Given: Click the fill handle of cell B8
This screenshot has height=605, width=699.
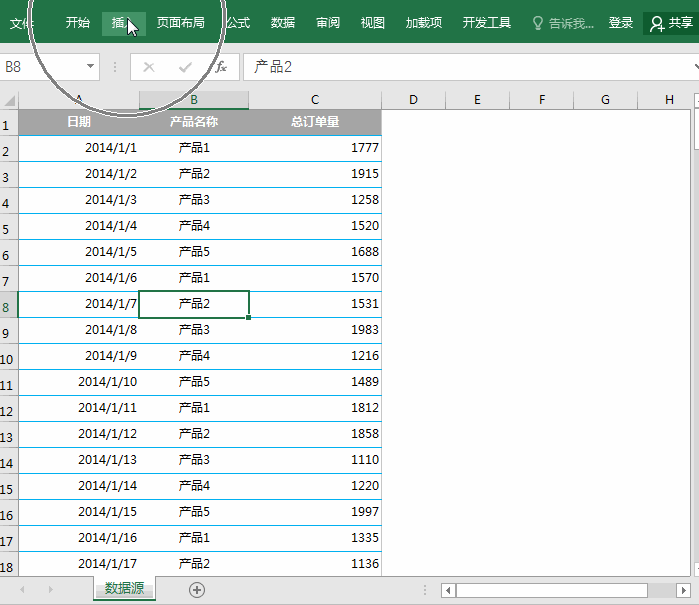Looking at the screenshot, I should [x=248, y=317].
